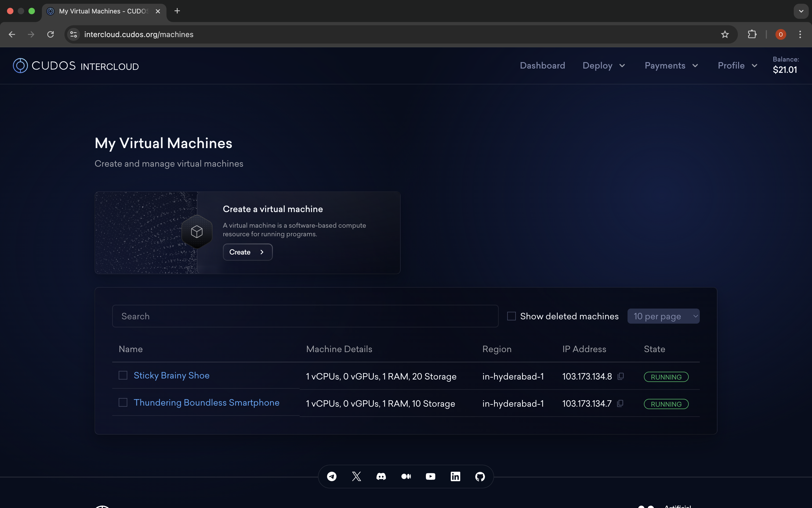Screen dimensions: 812x508
Task: Open the LinkedIn social icon
Action: click(x=455, y=476)
